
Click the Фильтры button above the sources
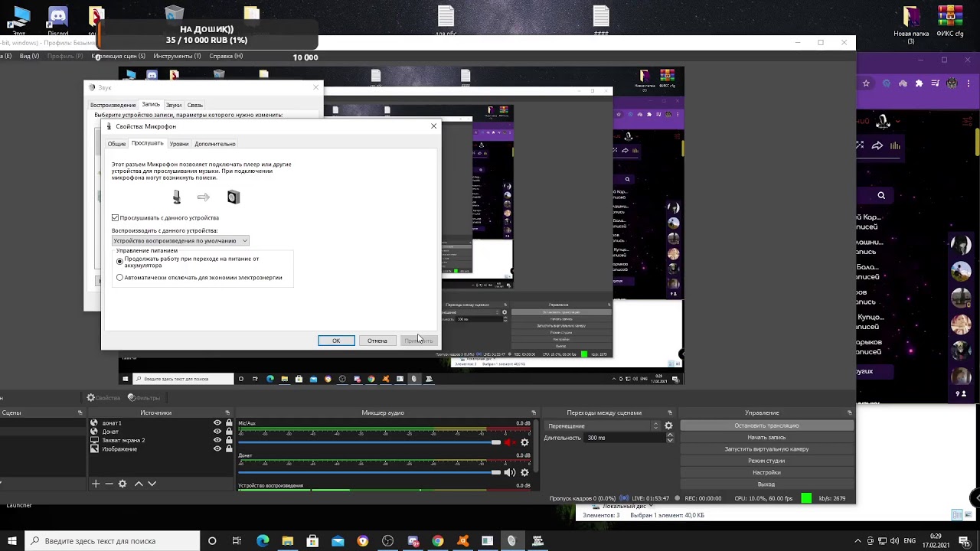pyautogui.click(x=144, y=398)
